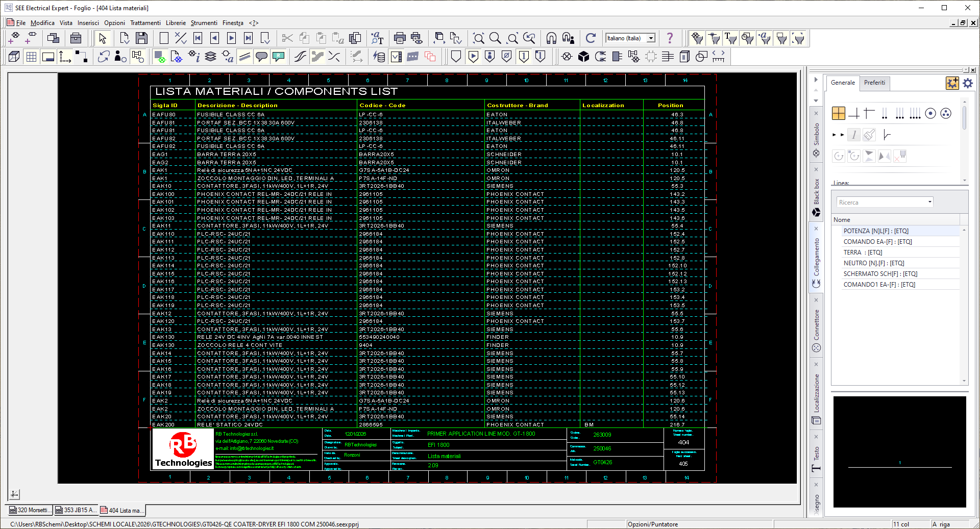This screenshot has width=980, height=529.
Task: Click the redo curved arrow icon
Action: [591, 38]
